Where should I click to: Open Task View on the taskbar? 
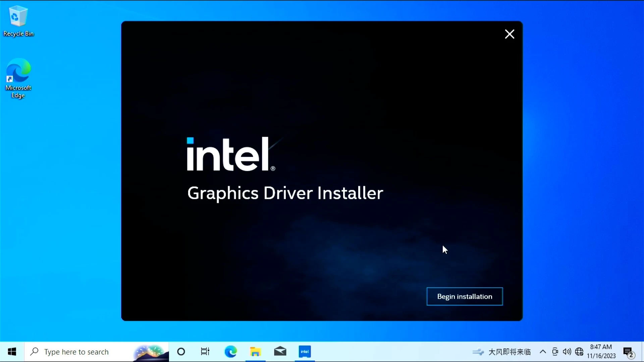pos(205,352)
